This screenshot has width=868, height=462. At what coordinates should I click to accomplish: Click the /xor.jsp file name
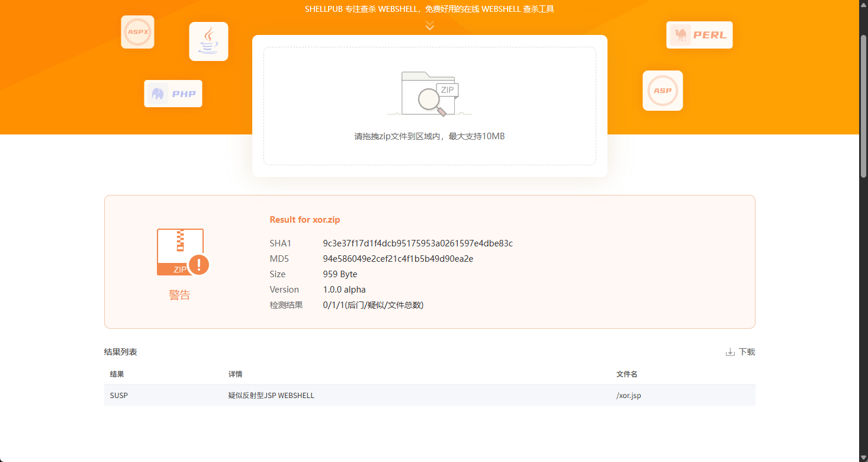(x=629, y=395)
